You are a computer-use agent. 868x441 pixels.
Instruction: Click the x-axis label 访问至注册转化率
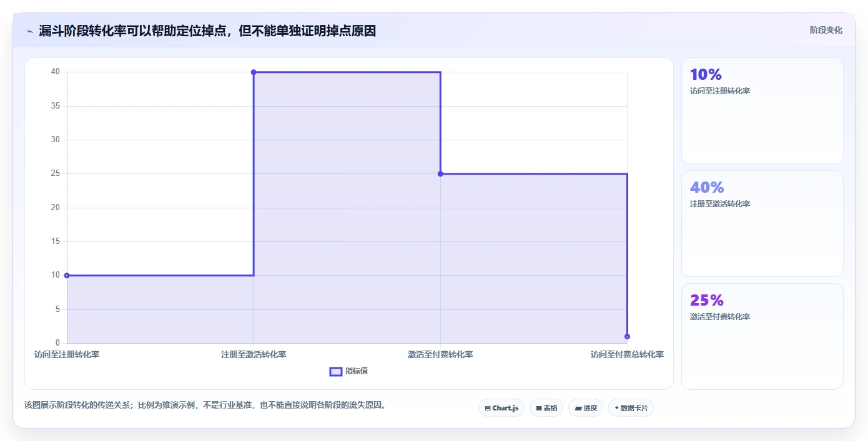(67, 354)
